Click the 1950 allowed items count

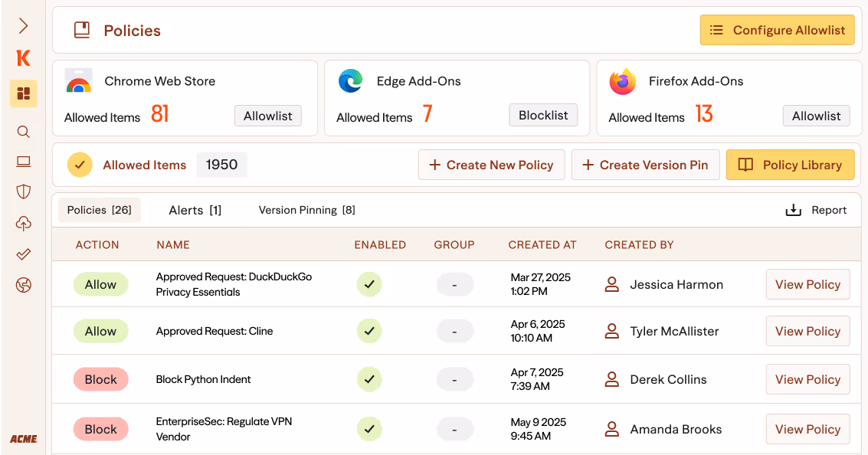tap(221, 165)
